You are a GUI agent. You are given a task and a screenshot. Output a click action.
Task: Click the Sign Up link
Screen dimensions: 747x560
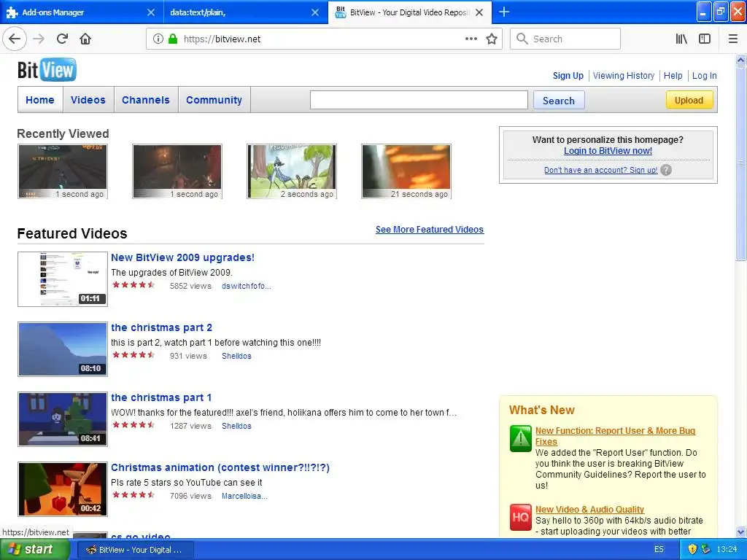568,76
